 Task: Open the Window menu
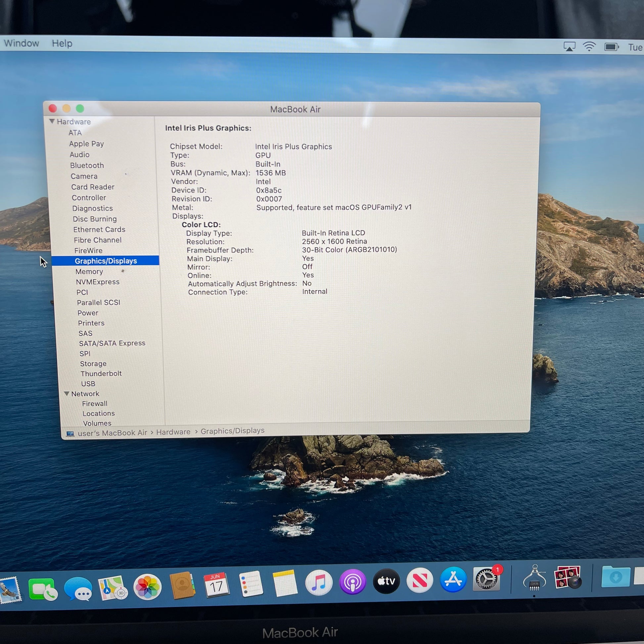coord(21,43)
